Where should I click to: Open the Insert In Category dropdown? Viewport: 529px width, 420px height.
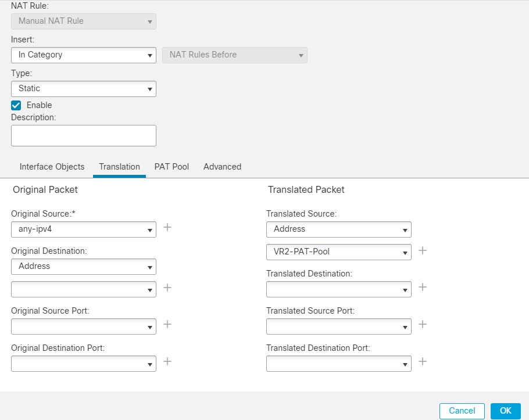coord(84,55)
